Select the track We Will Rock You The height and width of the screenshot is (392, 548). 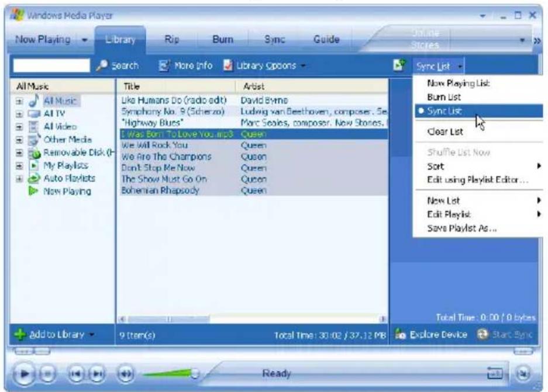pyautogui.click(x=254, y=145)
